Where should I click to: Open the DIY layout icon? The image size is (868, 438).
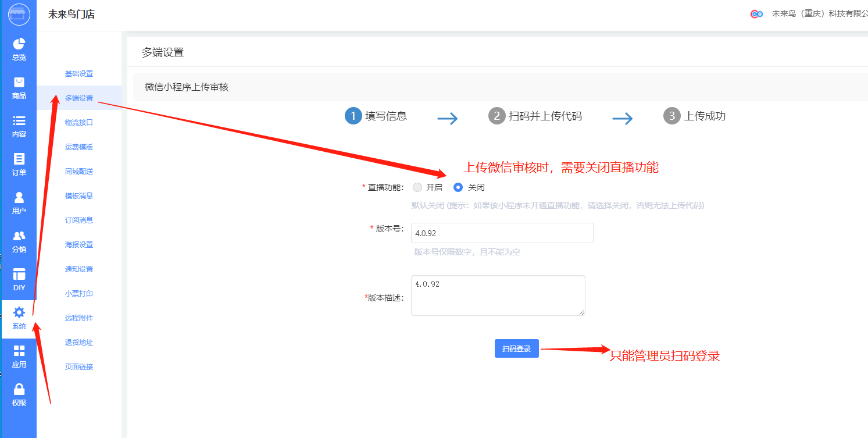(19, 275)
